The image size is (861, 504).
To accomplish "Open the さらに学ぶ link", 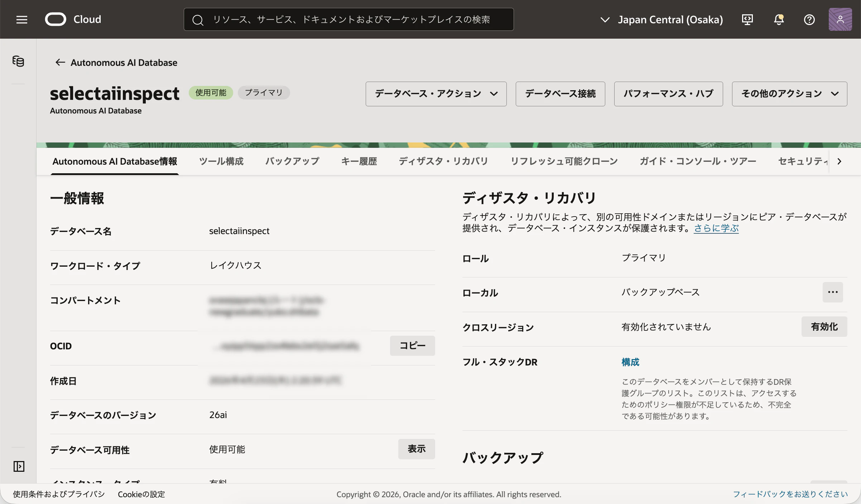I will (x=716, y=228).
